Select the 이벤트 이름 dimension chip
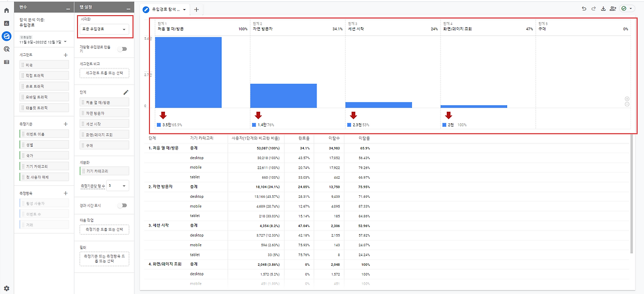644x294 pixels. [x=44, y=134]
